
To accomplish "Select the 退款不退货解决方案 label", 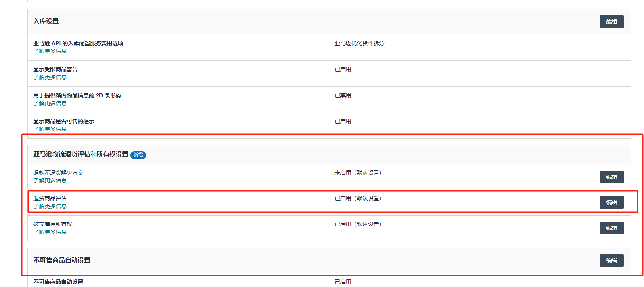I will (x=58, y=173).
